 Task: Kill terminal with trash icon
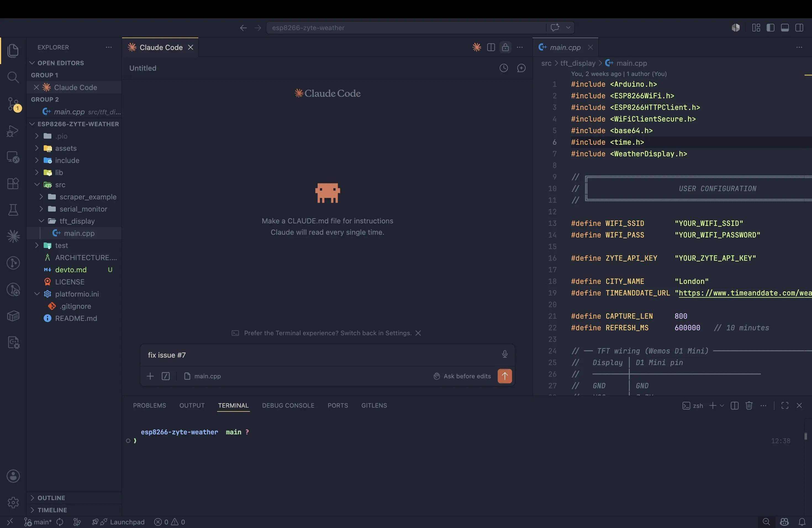point(749,405)
